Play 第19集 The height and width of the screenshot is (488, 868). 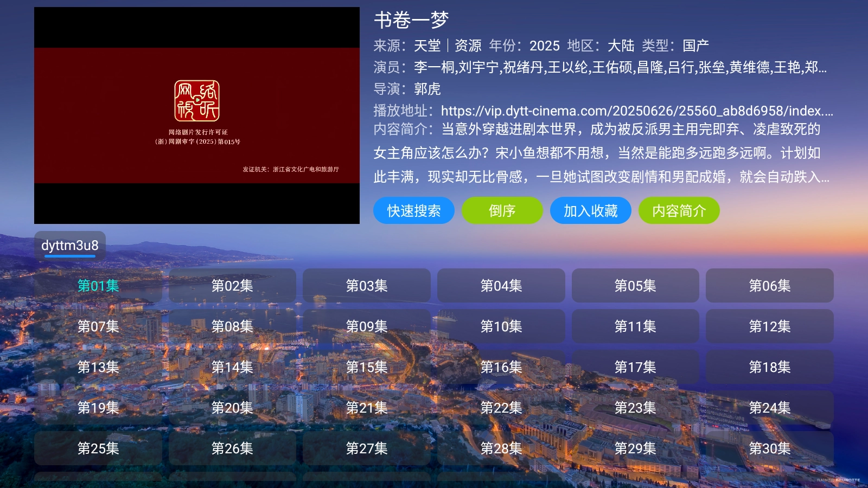pos(98,408)
